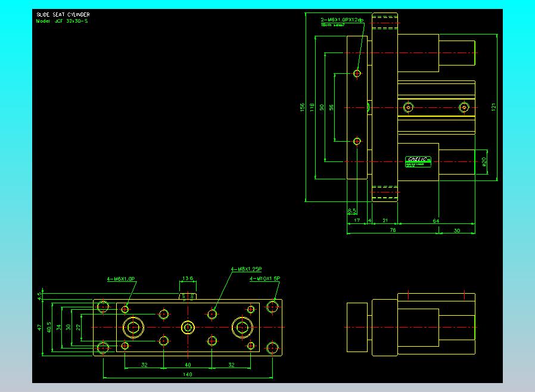This screenshot has height=392, width=535.
Task: Select the 64 body length dimension
Action: pos(436,221)
